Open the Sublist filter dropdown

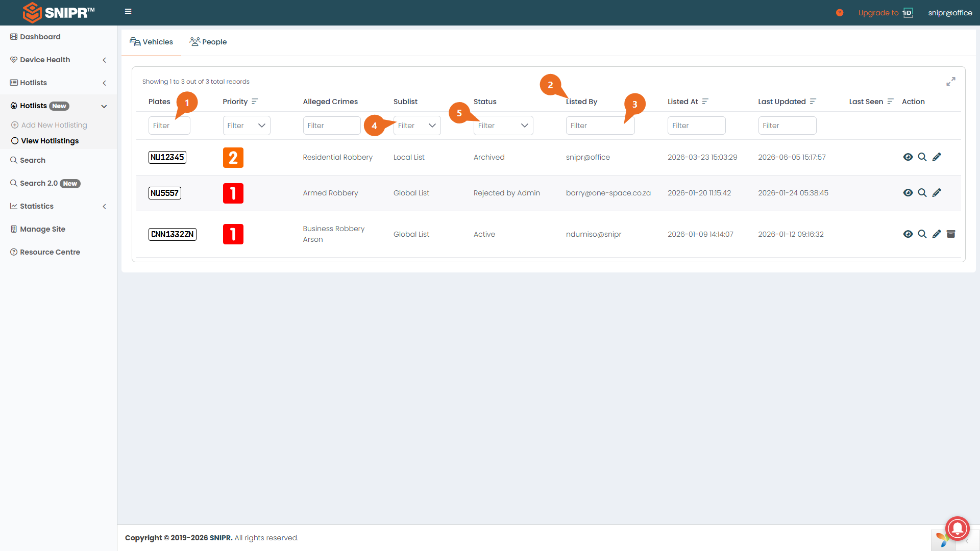(x=417, y=126)
